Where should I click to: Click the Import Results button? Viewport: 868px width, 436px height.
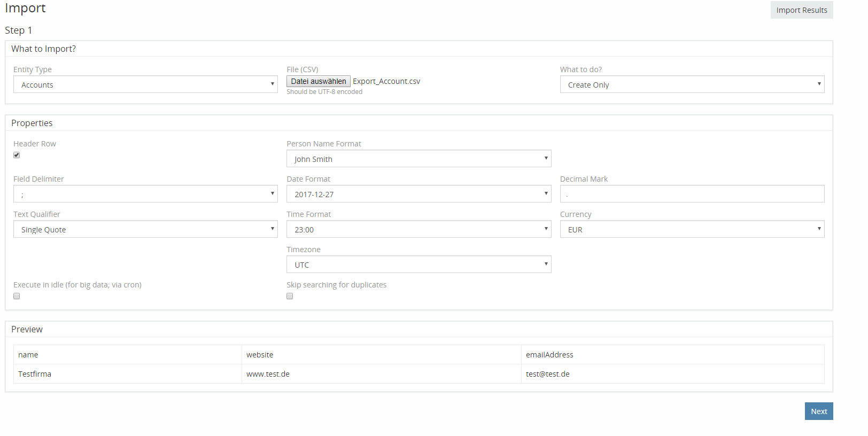click(801, 10)
